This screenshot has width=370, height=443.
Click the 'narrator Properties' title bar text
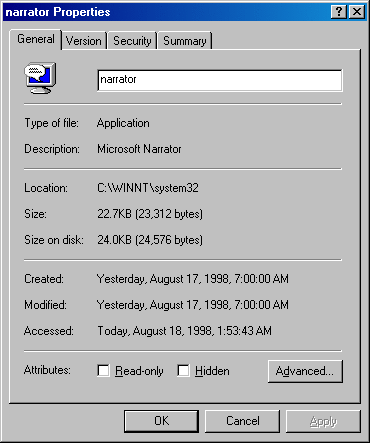pyautogui.click(x=58, y=12)
